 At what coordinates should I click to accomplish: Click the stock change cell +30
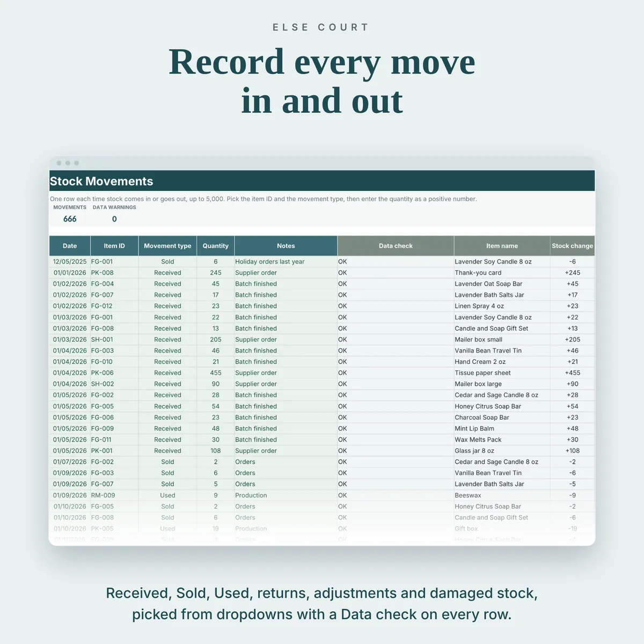pyautogui.click(x=573, y=440)
